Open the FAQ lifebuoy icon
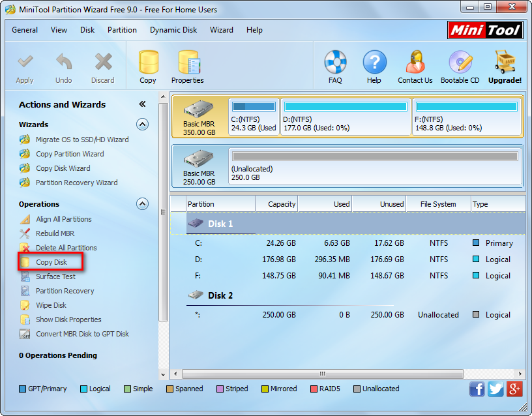This screenshot has height=416, width=532. pos(335,62)
